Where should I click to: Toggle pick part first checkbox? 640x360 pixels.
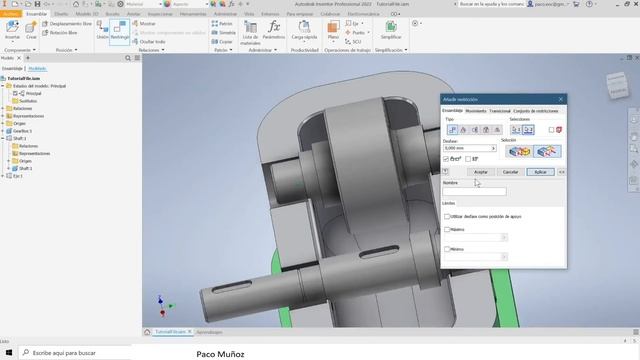point(551,130)
